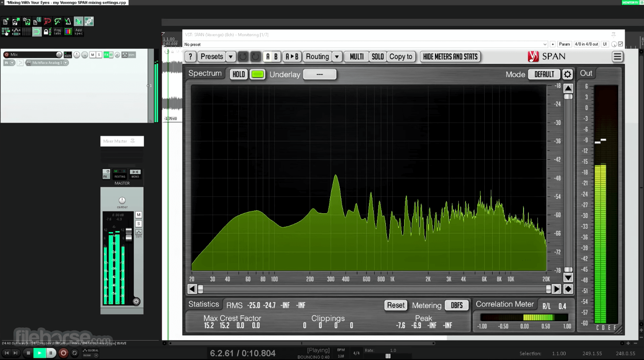
Task: Expand the Routing arrow dropdown
Action: tap(337, 57)
